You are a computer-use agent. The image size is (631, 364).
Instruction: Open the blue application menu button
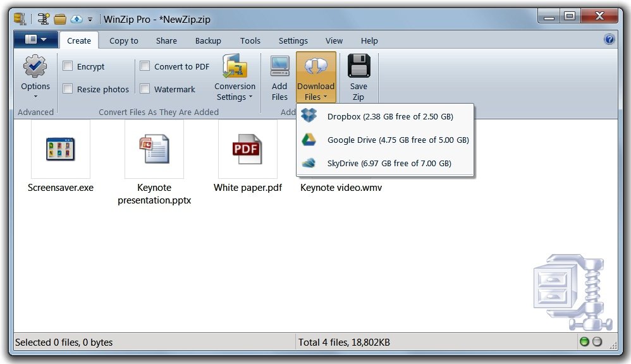36,39
